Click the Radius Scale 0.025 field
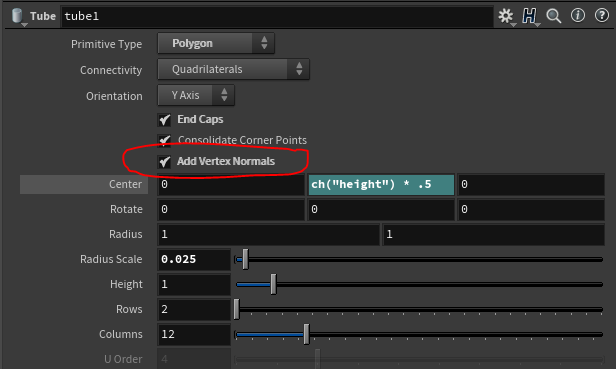 pyautogui.click(x=194, y=259)
